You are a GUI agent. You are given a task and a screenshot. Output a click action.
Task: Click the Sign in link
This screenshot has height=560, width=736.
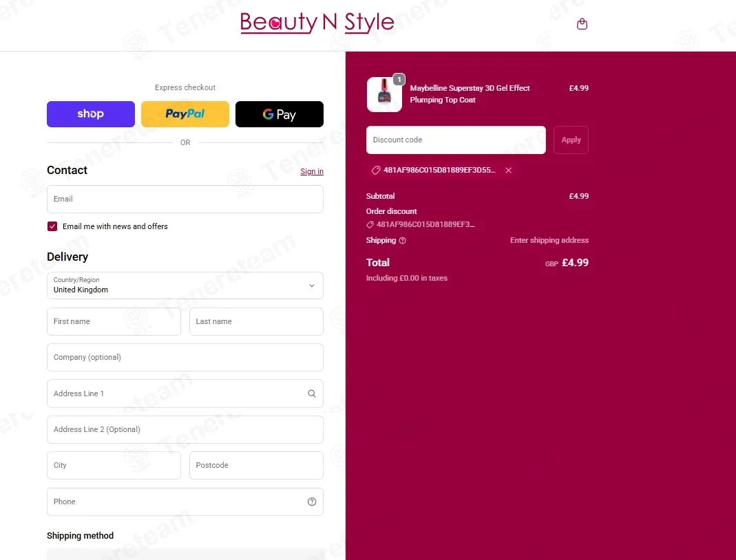point(312,172)
